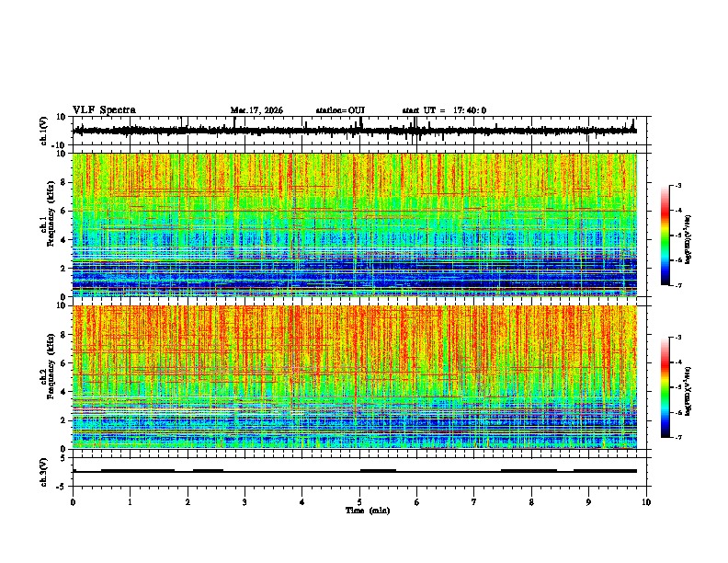The image size is (728, 563).
Task: Click the "ch.3(V)" axis label
Action: [44, 472]
